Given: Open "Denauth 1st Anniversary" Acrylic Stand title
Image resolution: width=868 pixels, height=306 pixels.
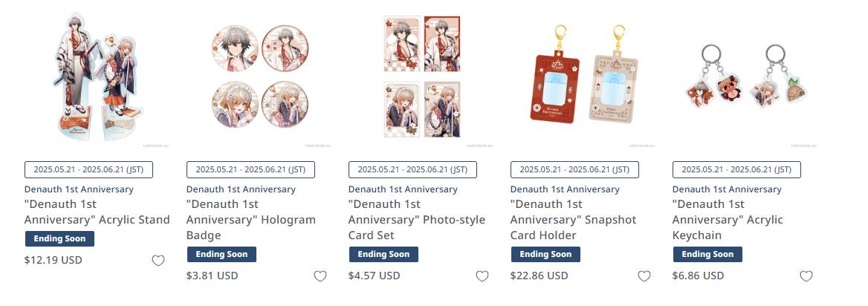Looking at the screenshot, I should pos(97,212).
